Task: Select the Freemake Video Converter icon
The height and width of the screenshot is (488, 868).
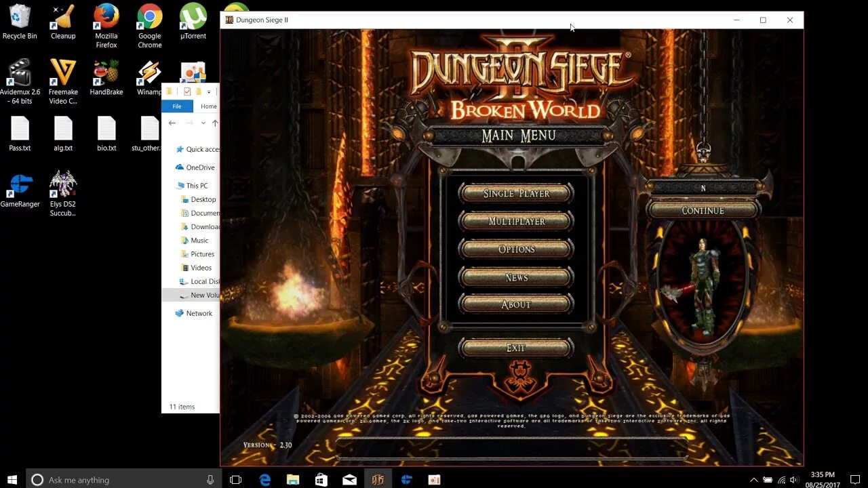Action: tap(63, 82)
